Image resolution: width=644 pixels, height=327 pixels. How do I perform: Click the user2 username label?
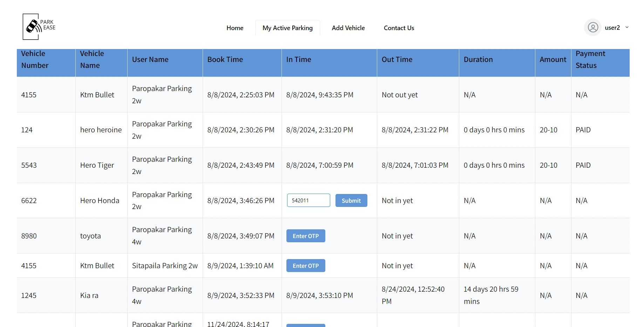[612, 28]
